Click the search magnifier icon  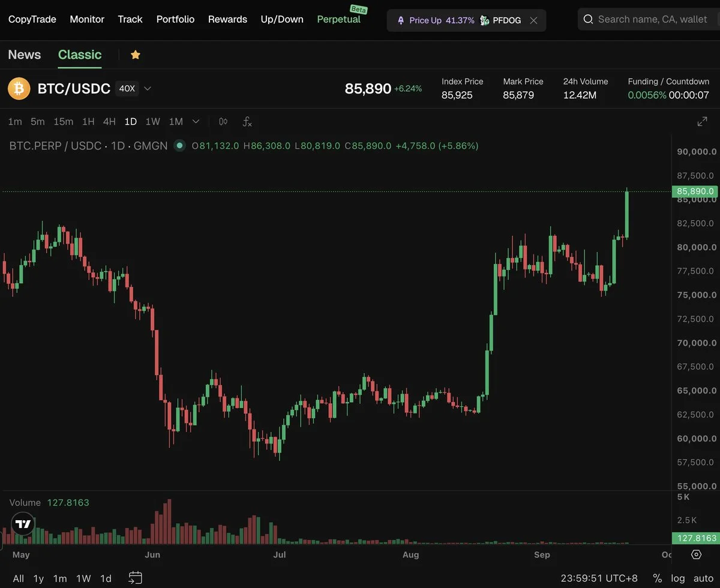588,19
